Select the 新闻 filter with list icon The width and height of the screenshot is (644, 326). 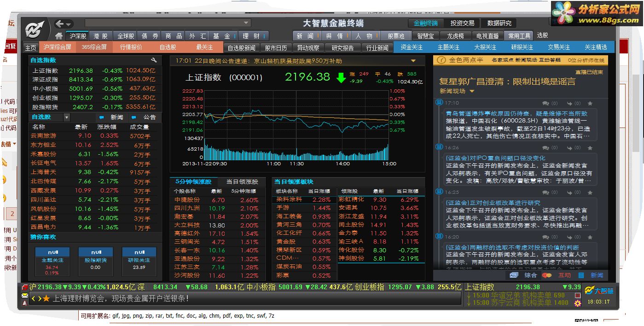click(x=591, y=275)
